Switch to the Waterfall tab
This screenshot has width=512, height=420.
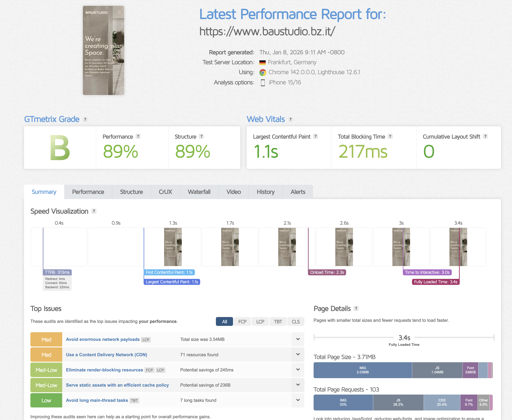click(199, 192)
